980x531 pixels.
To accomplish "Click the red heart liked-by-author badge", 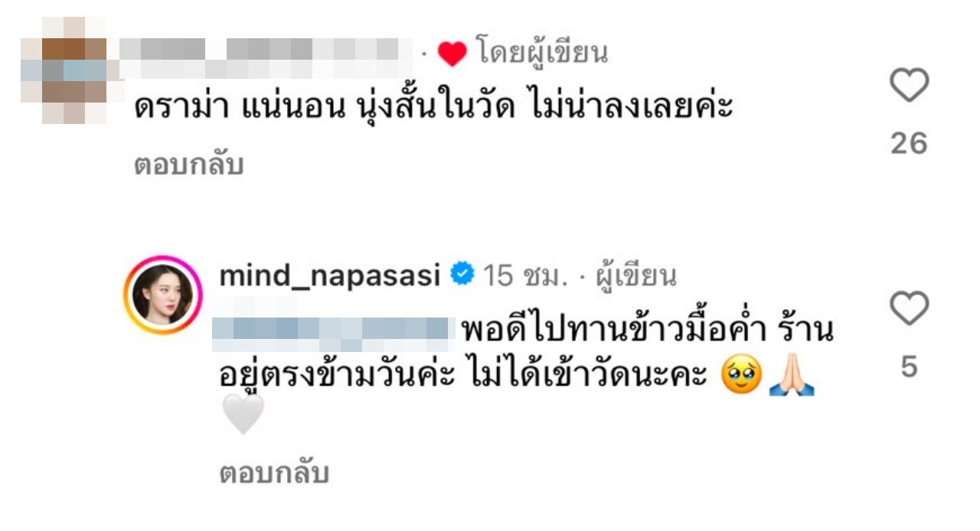I will pyautogui.click(x=452, y=54).
